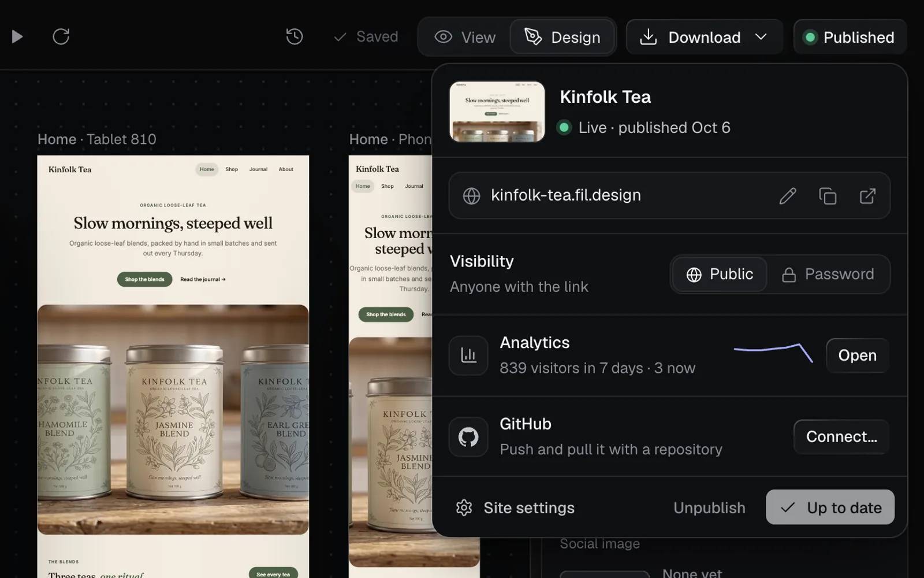Screen dimensions: 924x578
Task: Open the Analytics dashboard
Action: [857, 355]
